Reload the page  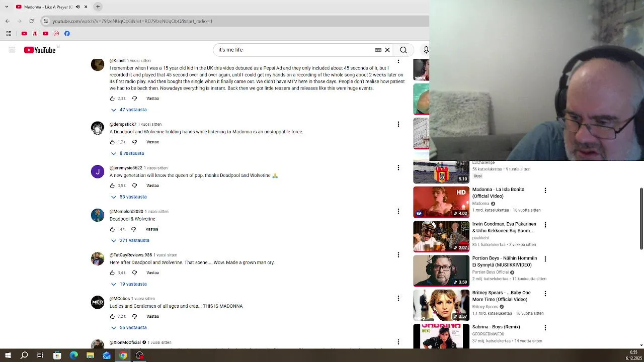(31, 21)
